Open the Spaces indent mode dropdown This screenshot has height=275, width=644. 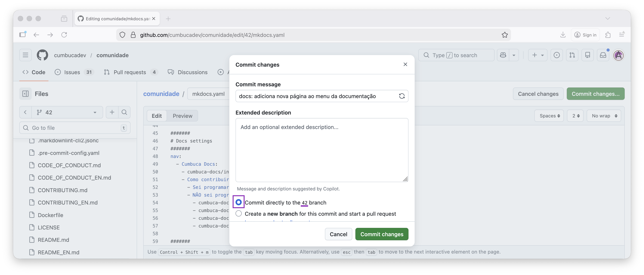549,116
